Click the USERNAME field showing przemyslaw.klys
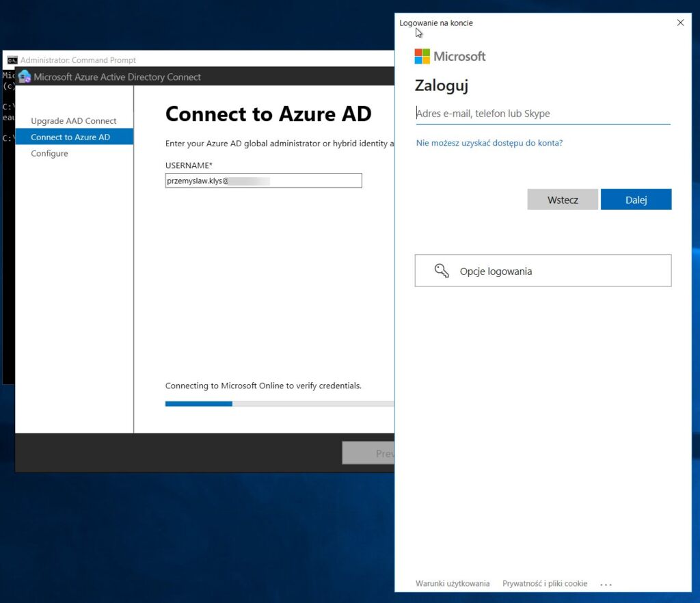700x603 pixels. tap(263, 180)
